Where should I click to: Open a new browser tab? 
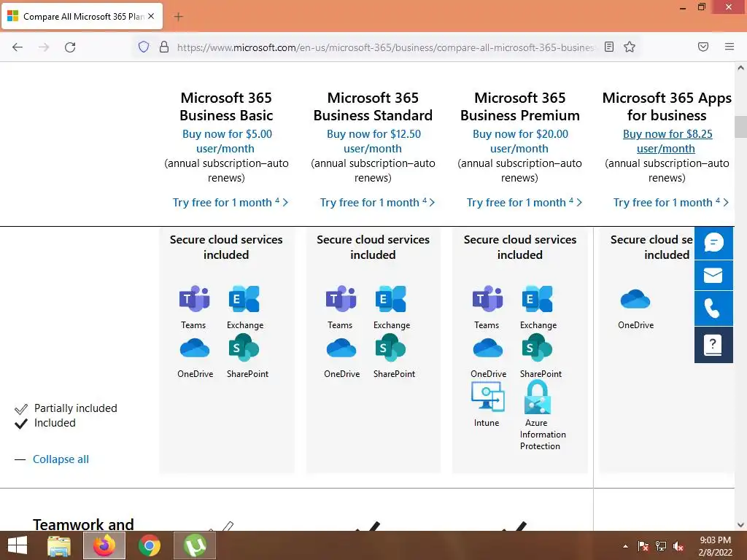tap(178, 17)
